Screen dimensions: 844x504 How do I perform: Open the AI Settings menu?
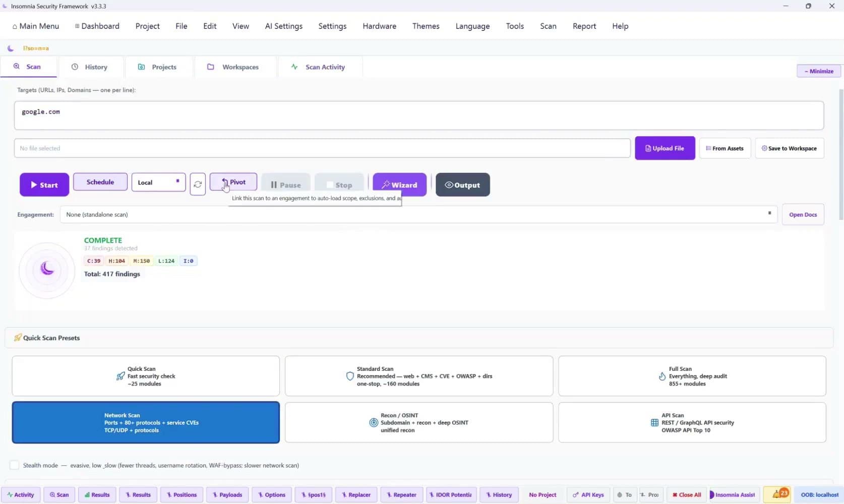click(x=284, y=26)
